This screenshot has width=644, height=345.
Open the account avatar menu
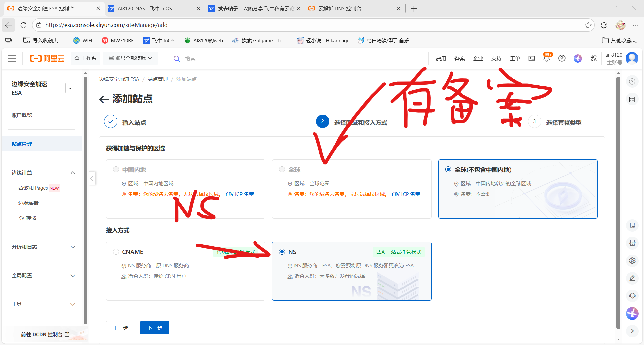[632, 58]
